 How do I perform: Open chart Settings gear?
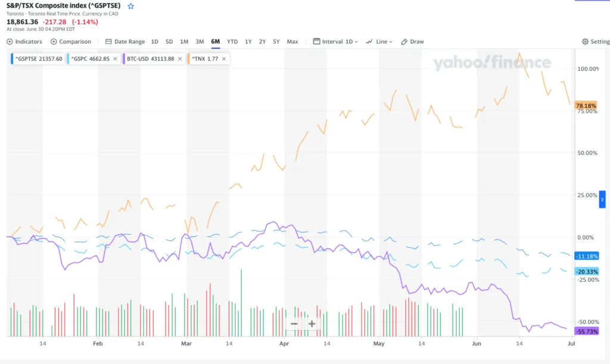596,42
